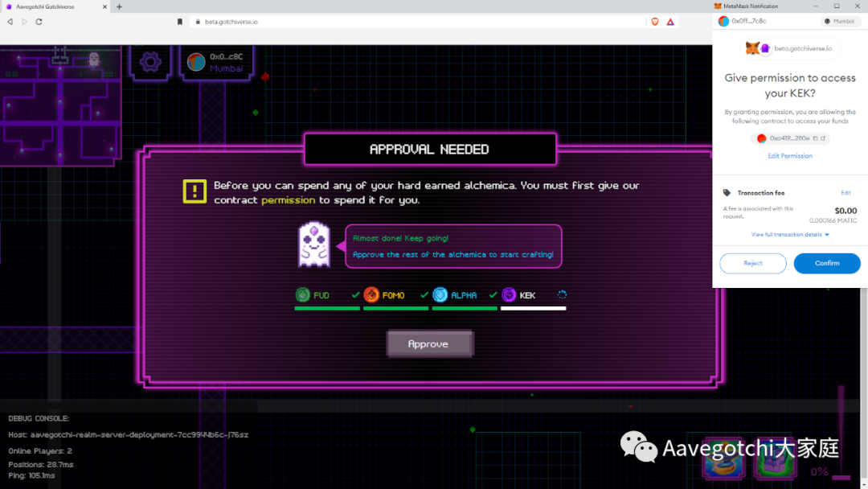
Task: Click the FUD alchemica token icon
Action: [302, 294]
